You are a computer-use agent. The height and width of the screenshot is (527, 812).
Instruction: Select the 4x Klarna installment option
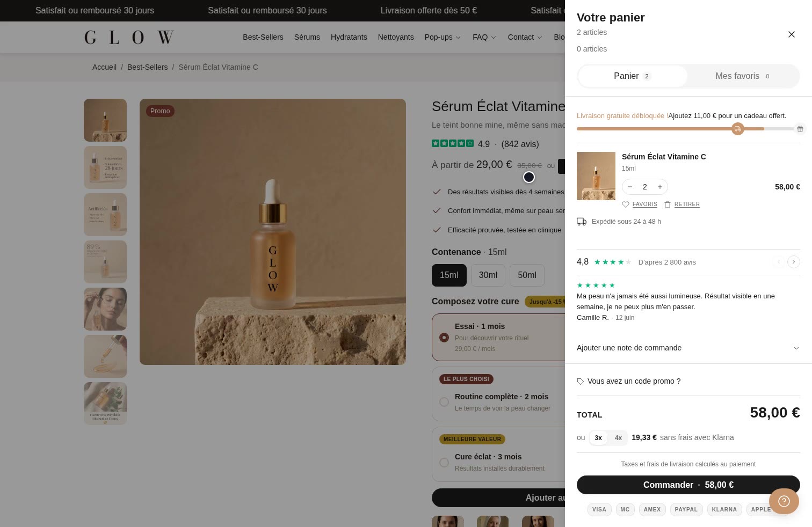tap(618, 438)
